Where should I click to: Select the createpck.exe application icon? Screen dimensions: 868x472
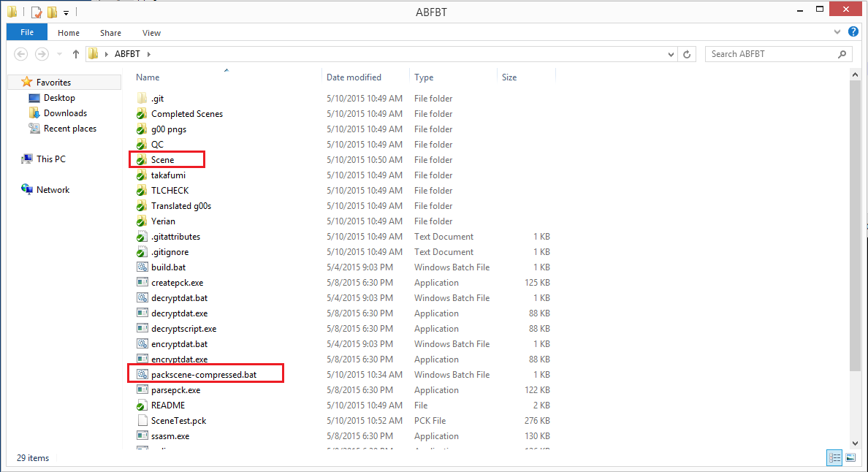click(x=142, y=283)
